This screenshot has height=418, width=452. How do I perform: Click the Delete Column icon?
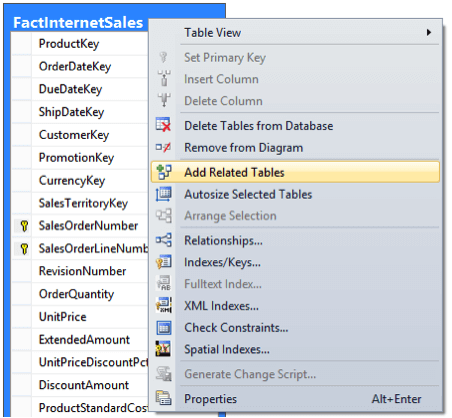[164, 100]
